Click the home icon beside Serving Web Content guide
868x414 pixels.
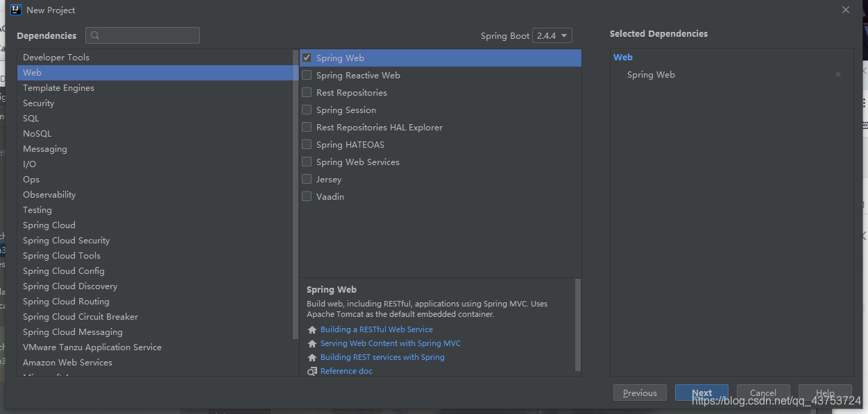tap(312, 344)
